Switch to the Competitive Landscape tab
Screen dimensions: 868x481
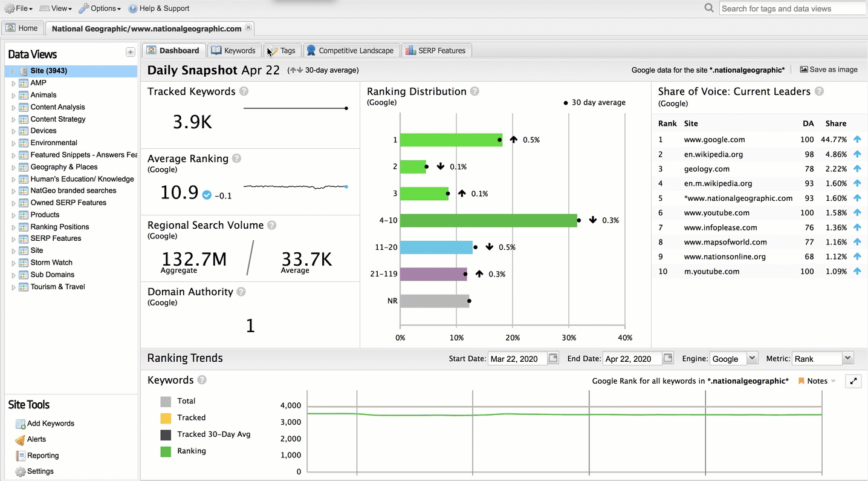[x=351, y=50]
